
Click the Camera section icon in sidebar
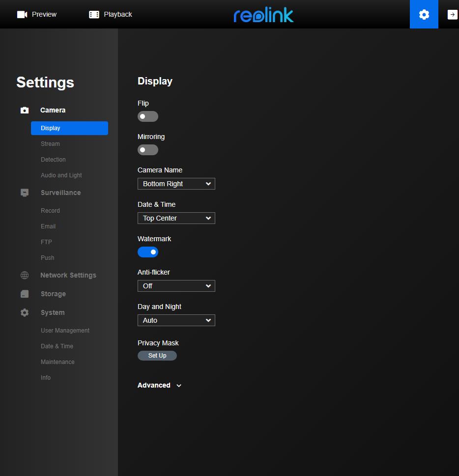click(25, 111)
